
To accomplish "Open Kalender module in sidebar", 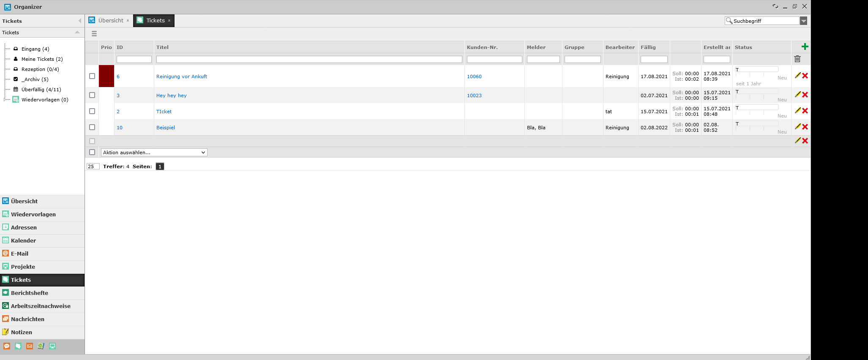I will pos(42,240).
